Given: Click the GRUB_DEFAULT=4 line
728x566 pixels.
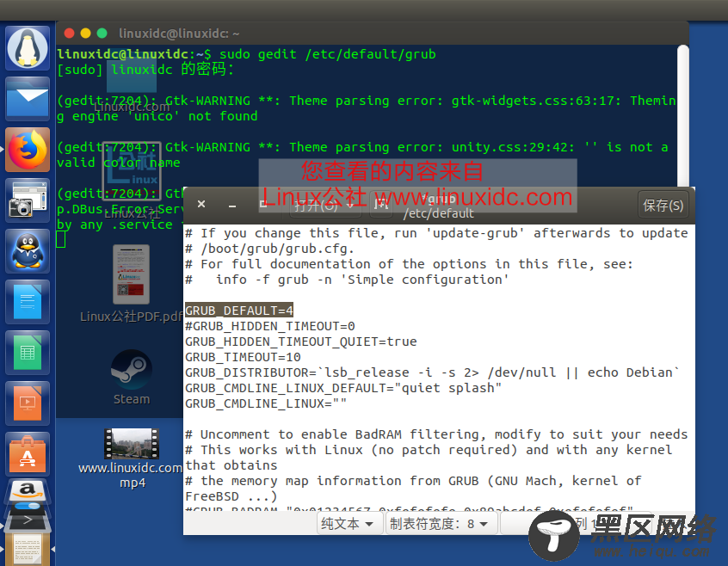Looking at the screenshot, I should pyautogui.click(x=239, y=311).
